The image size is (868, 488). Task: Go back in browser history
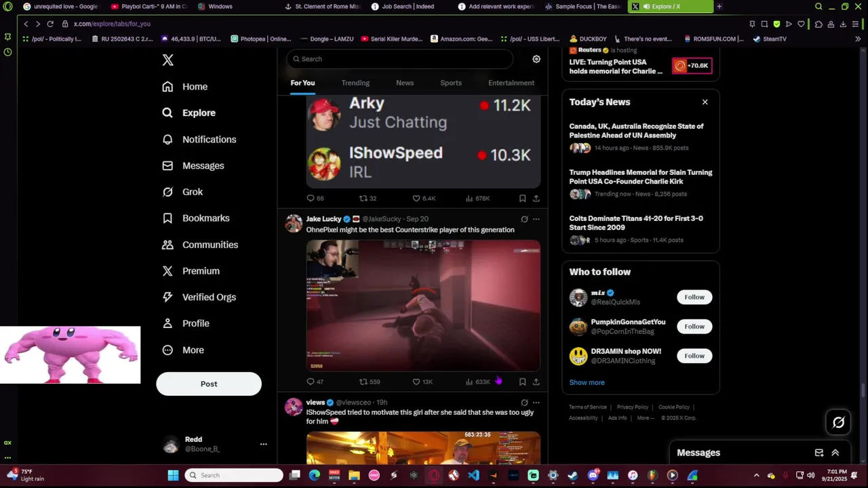(26, 24)
